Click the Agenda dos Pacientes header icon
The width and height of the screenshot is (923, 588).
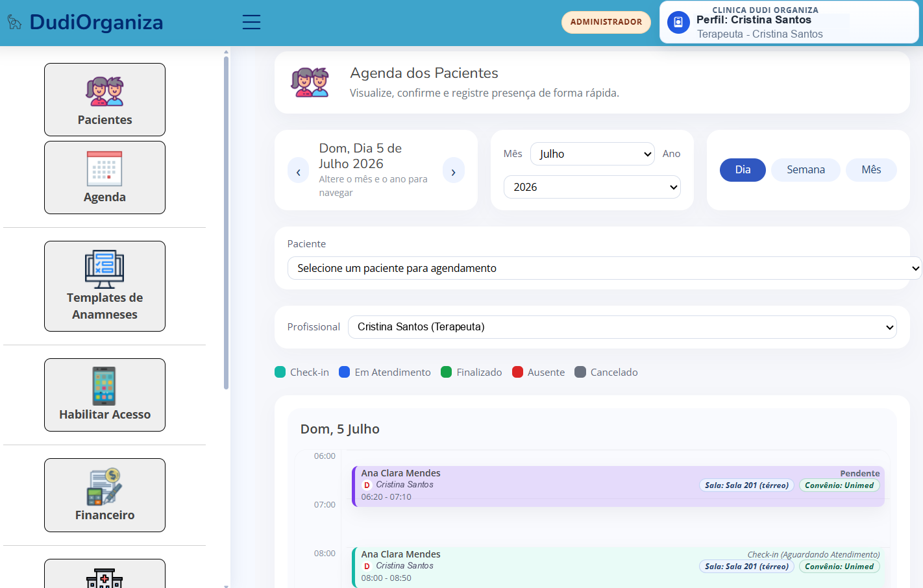coord(310,82)
